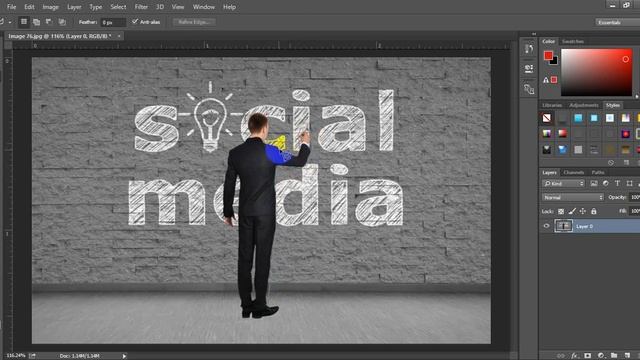Screen dimensions: 640x360
Task: Filter layers by adjustment layer icon
Action: pos(606,184)
